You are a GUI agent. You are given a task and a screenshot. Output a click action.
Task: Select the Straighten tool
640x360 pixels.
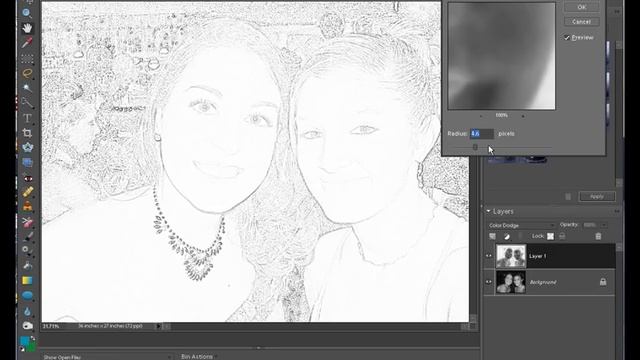pos(27,163)
